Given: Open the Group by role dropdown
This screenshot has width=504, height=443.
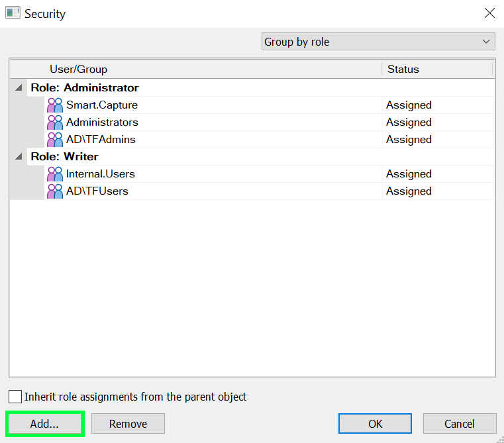Looking at the screenshot, I should point(378,42).
